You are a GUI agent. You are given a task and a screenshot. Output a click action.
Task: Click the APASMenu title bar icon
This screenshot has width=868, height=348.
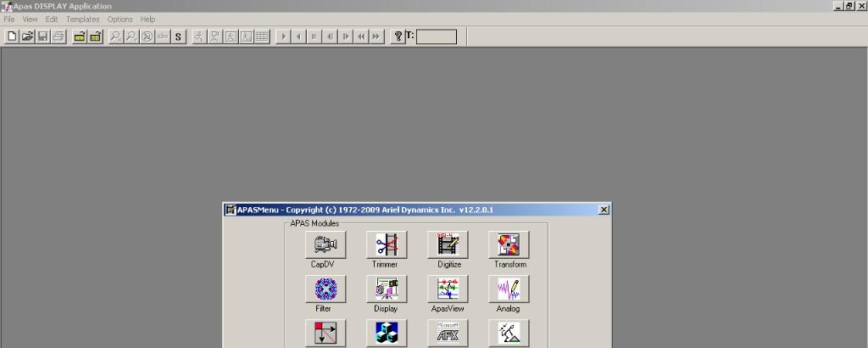[231, 210]
